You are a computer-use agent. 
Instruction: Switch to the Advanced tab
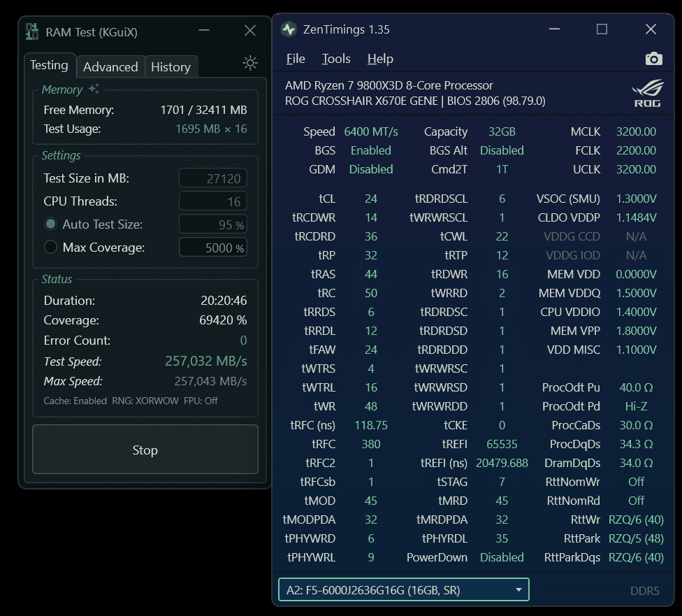click(x=110, y=67)
